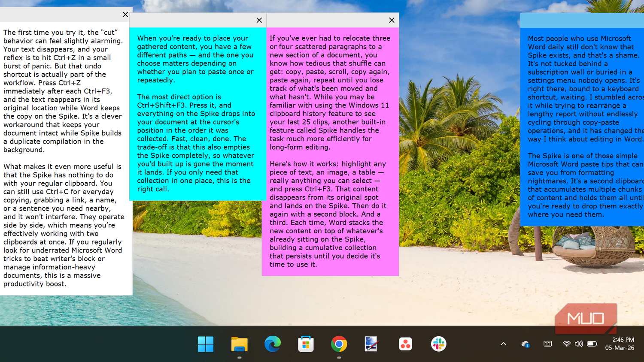Close the cyan sticky note
This screenshot has width=644, height=362.
[259, 20]
